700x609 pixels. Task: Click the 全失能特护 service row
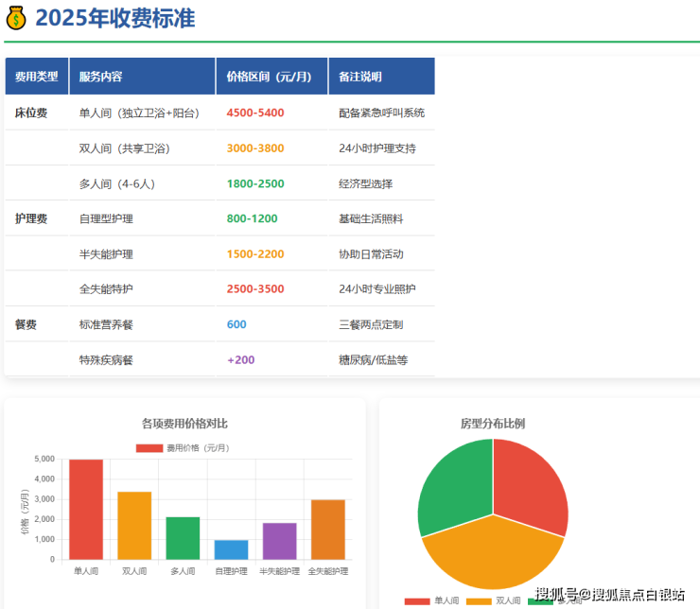(x=106, y=288)
